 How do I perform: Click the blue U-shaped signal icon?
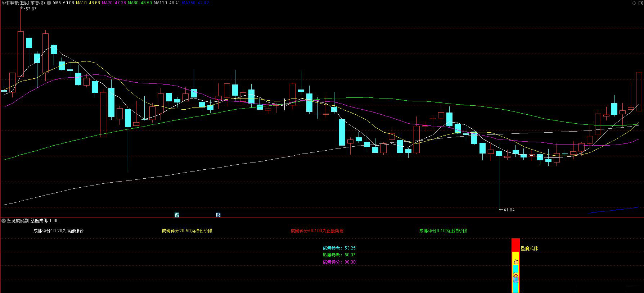click(x=516, y=280)
